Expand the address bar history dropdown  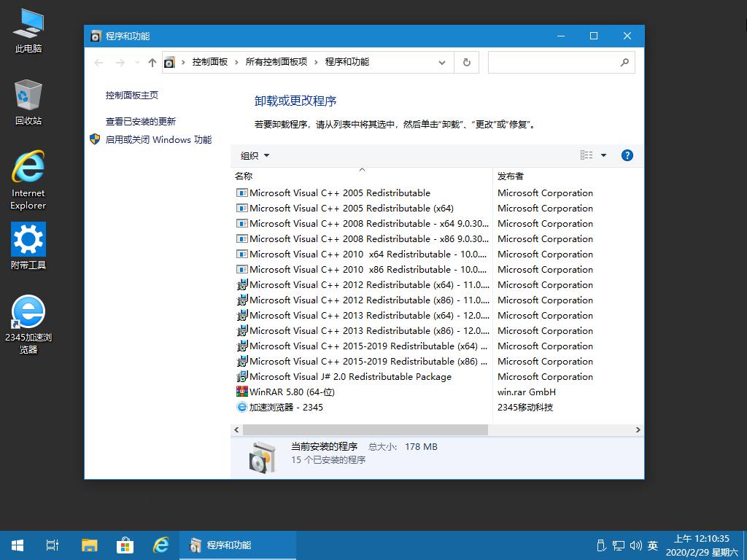[442, 63]
